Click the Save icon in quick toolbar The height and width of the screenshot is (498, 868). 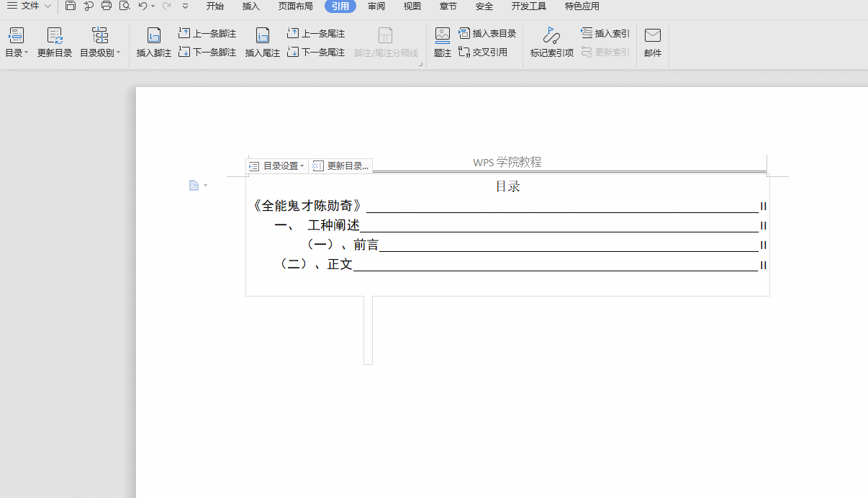(70, 6)
